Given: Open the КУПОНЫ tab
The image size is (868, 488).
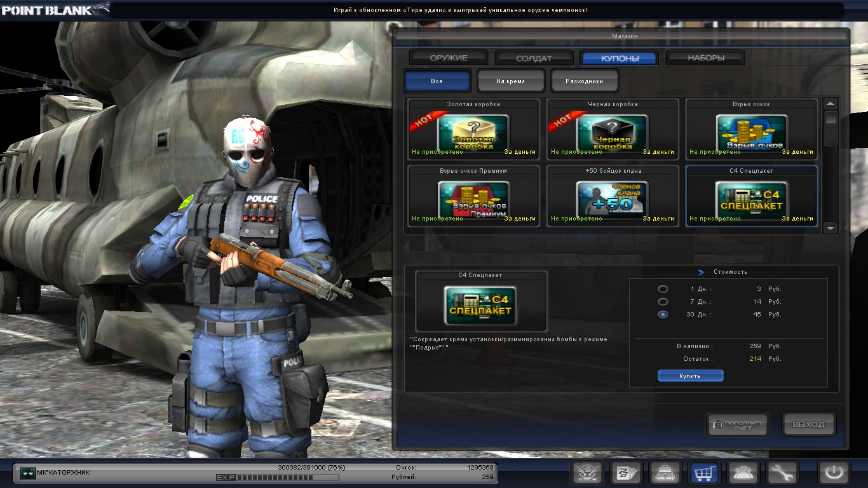Looking at the screenshot, I should (x=620, y=58).
